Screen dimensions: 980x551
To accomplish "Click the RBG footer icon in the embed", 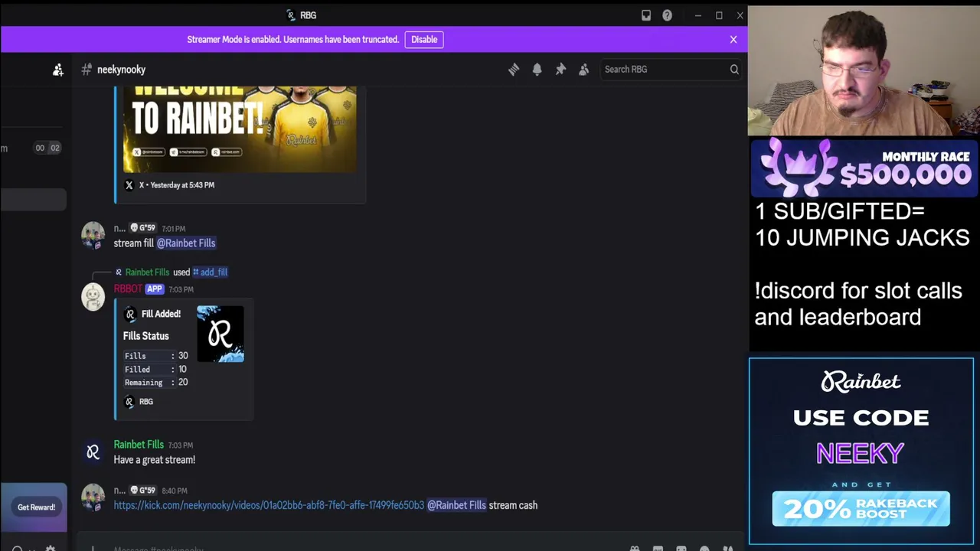I will pyautogui.click(x=129, y=402).
